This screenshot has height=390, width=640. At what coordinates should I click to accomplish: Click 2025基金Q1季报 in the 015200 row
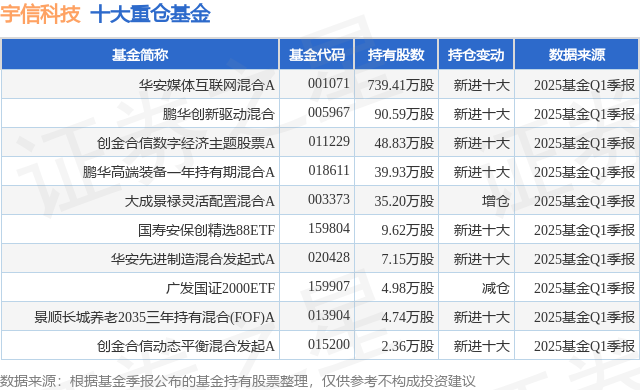coord(584,346)
